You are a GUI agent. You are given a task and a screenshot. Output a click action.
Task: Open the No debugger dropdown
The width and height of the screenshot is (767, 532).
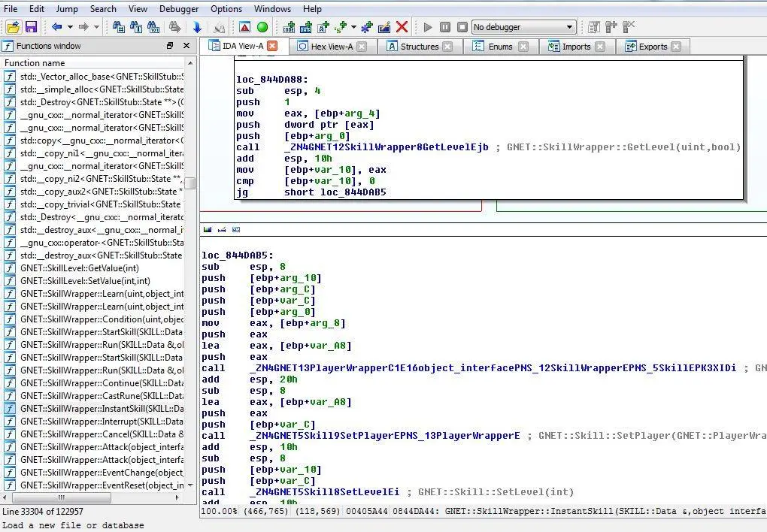click(523, 27)
